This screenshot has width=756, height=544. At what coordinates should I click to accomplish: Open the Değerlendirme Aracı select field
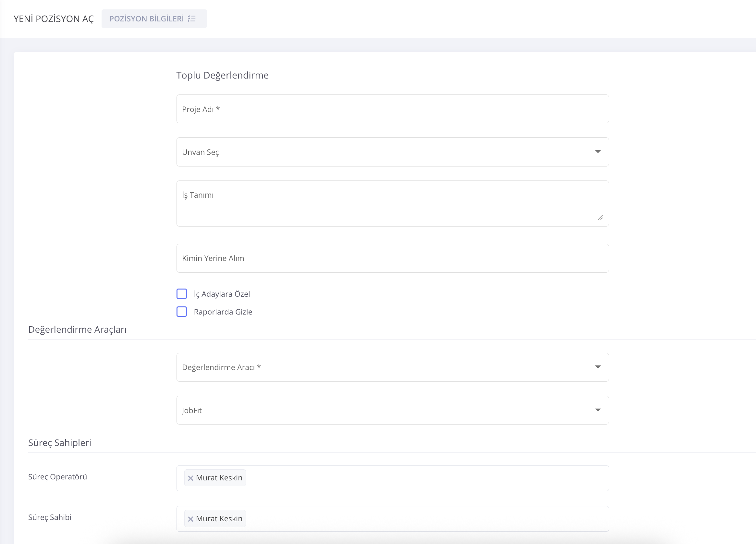367,367
